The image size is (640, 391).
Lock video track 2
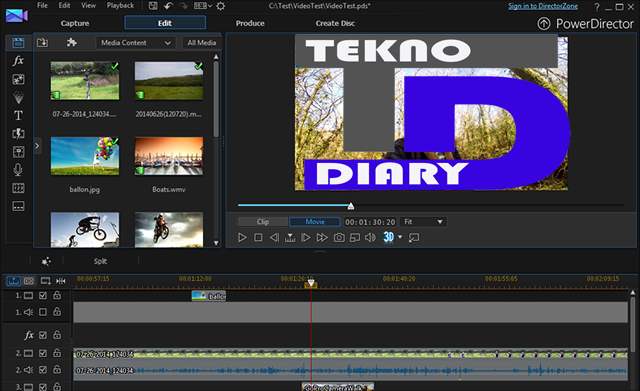(57, 353)
